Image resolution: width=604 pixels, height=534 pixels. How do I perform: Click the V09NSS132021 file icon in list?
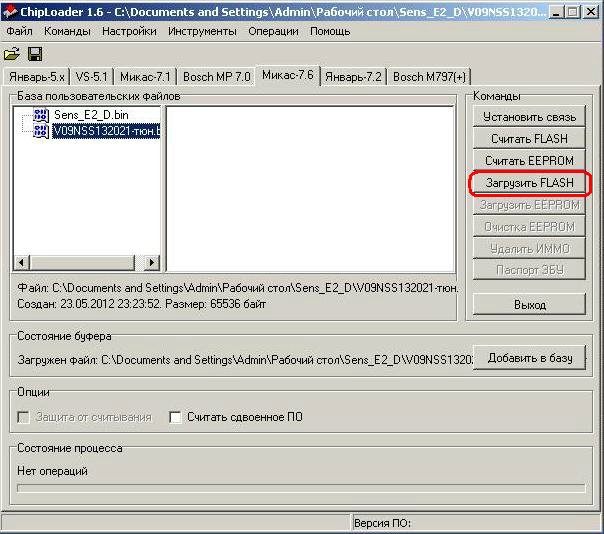pos(41,131)
